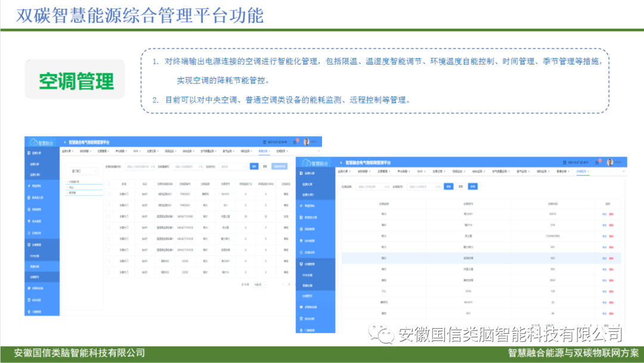Click the sidebar collapse arrow in left panel header
The width and height of the screenshot is (644, 363).
[x=64, y=143]
